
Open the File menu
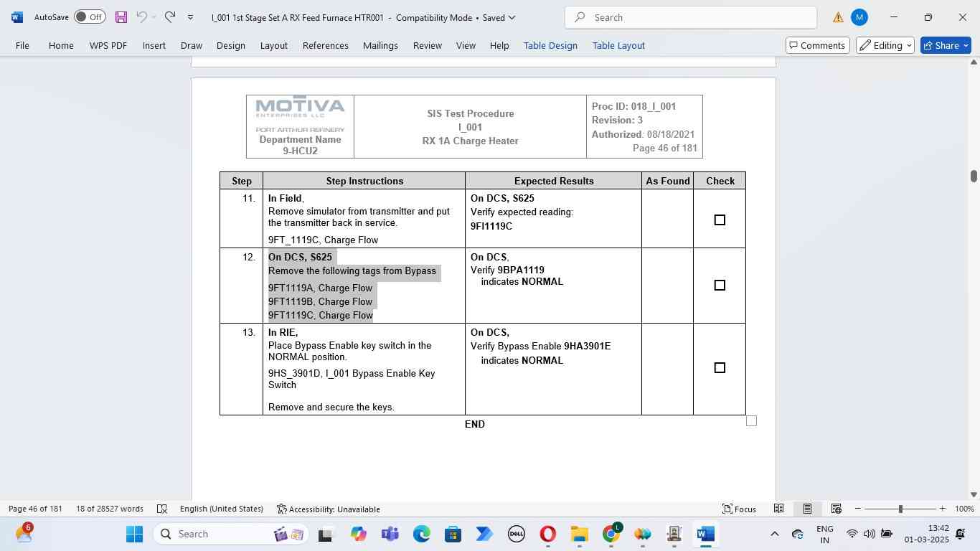click(22, 45)
